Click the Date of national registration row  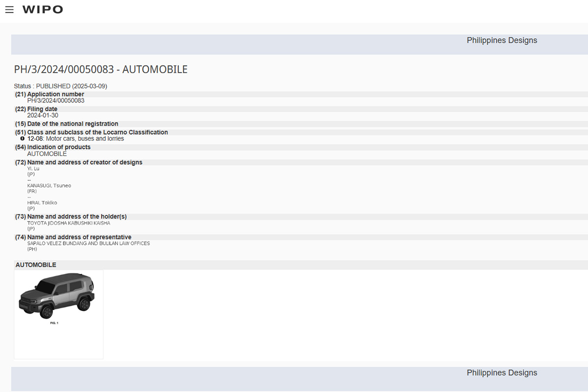point(73,124)
